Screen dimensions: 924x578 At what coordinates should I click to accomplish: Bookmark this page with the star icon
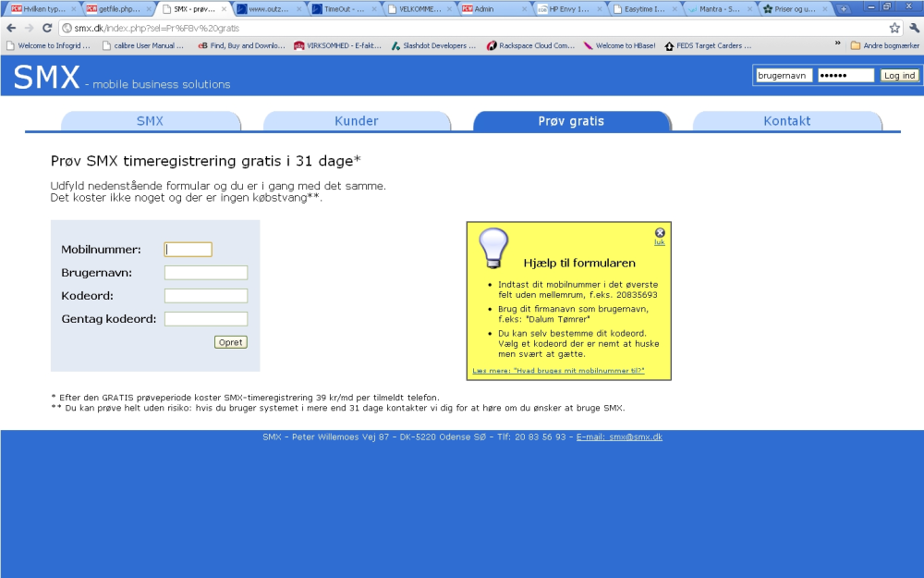[x=894, y=28]
